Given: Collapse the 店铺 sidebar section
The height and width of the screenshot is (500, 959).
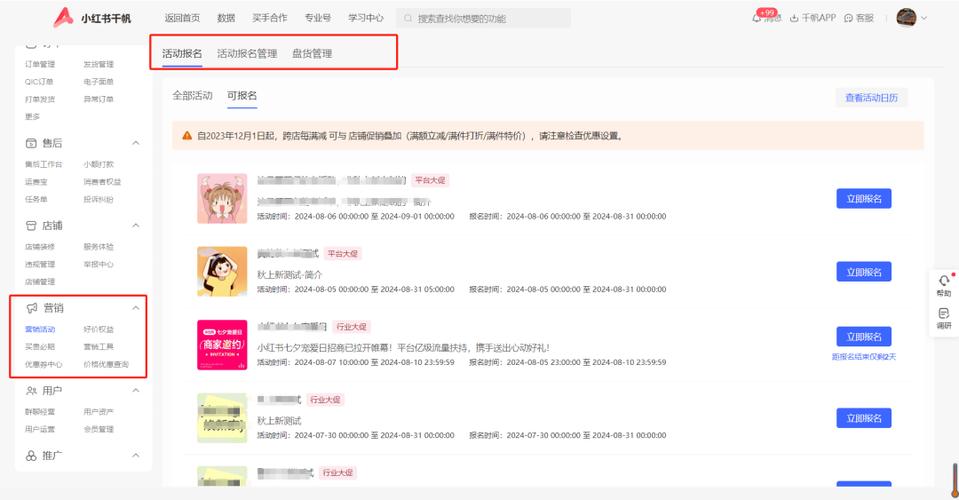Looking at the screenshot, I should [x=136, y=225].
